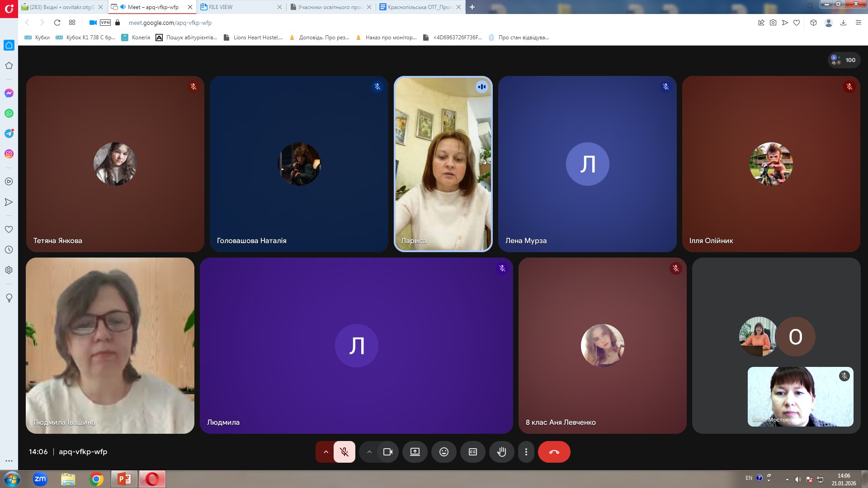Toggle closed captions
This screenshot has height=488, width=868.
(472, 452)
